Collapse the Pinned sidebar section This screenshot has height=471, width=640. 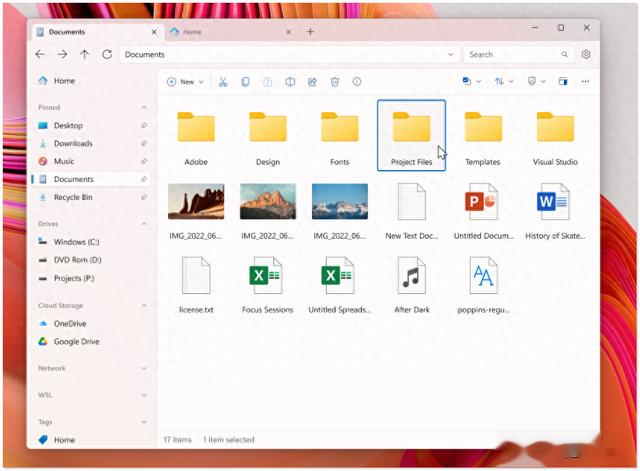(144, 107)
